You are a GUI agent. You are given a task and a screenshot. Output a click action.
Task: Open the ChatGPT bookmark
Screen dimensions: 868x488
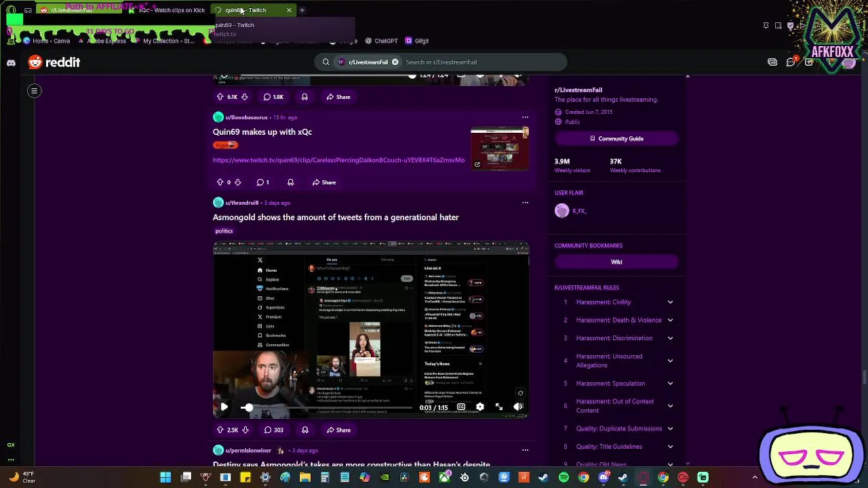[381, 41]
